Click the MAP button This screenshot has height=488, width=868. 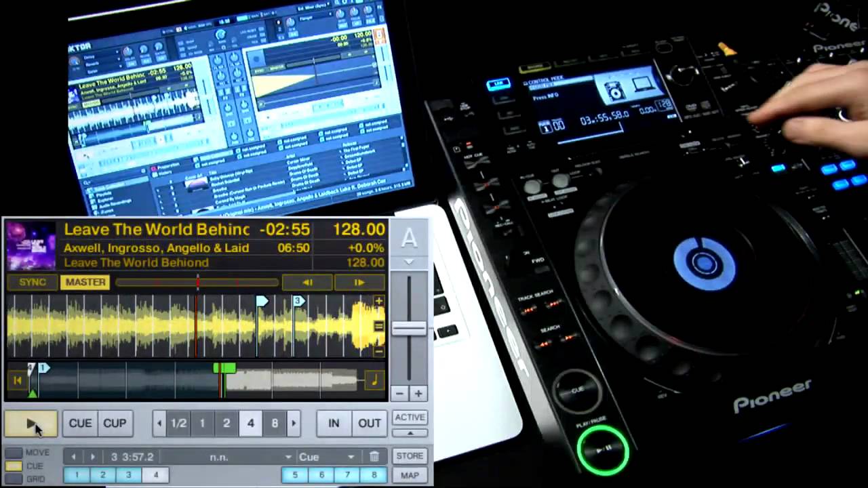(410, 475)
